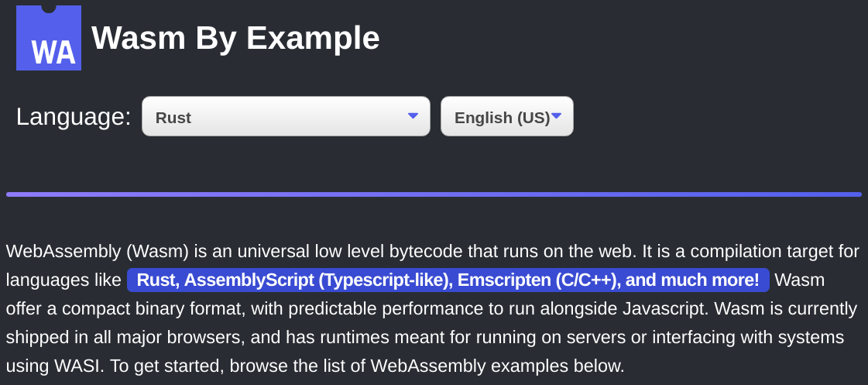The image size is (868, 385).
Task: Click "WebAssembly examples below" text
Action: [x=497, y=366]
